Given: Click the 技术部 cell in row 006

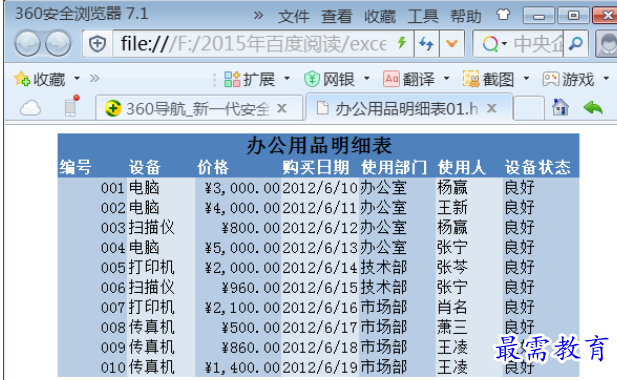Looking at the screenshot, I should [384, 288].
